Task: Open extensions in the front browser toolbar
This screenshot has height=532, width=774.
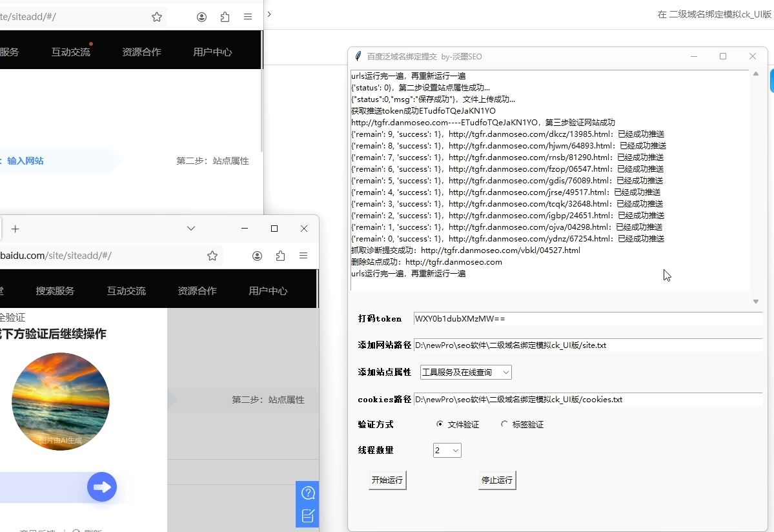Action: 280,256
